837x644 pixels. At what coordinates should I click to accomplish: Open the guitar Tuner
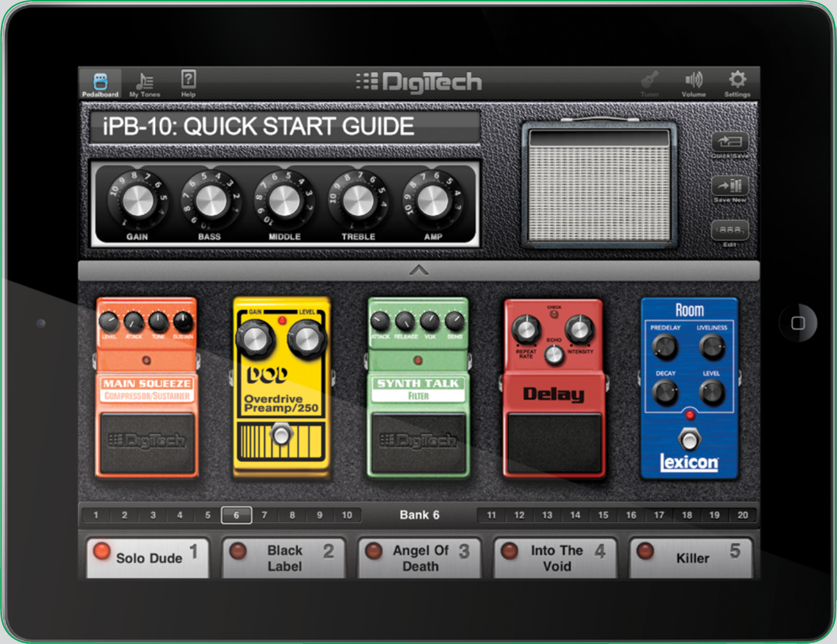[649, 82]
